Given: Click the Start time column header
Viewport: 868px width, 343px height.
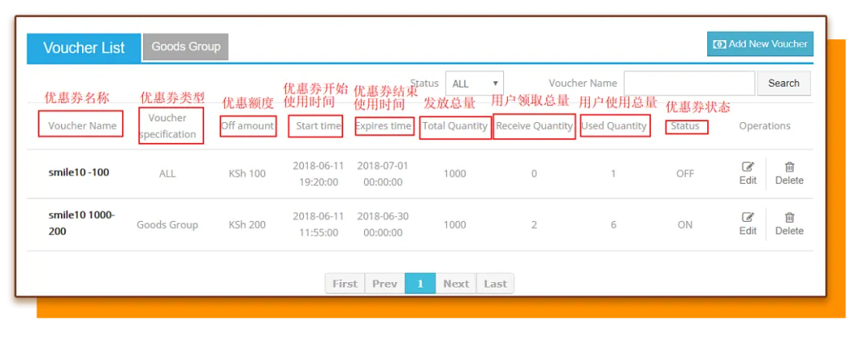Looking at the screenshot, I should click(x=318, y=125).
